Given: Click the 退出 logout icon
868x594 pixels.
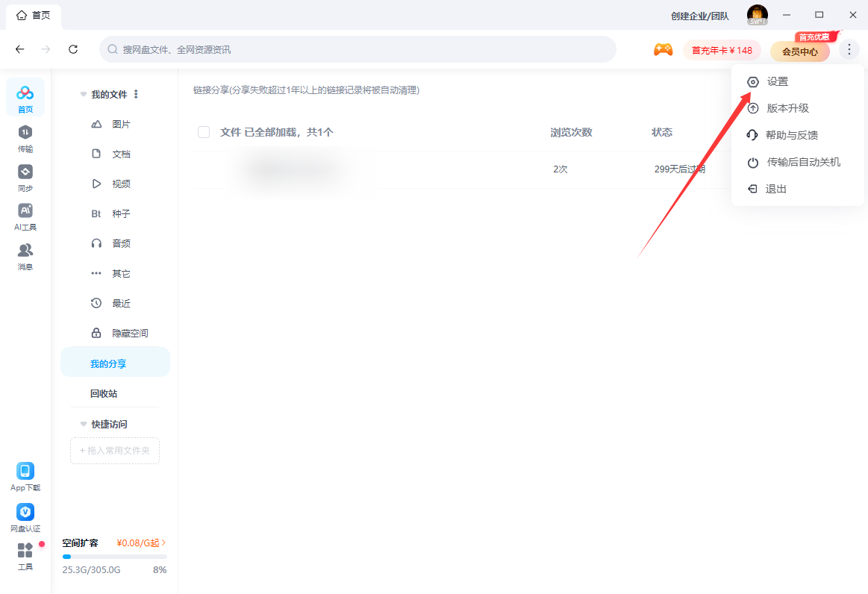Looking at the screenshot, I should coord(752,189).
